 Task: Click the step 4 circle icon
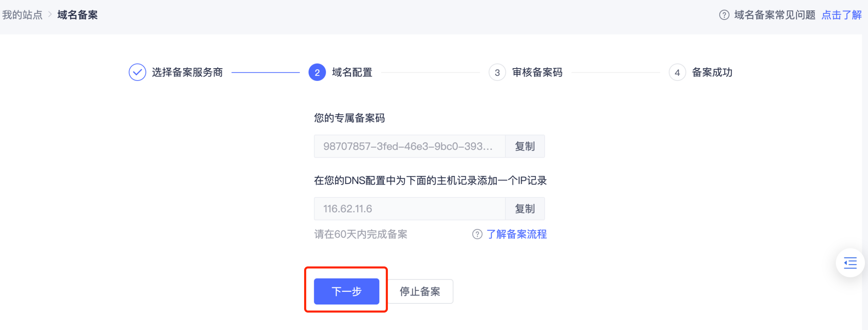(677, 72)
